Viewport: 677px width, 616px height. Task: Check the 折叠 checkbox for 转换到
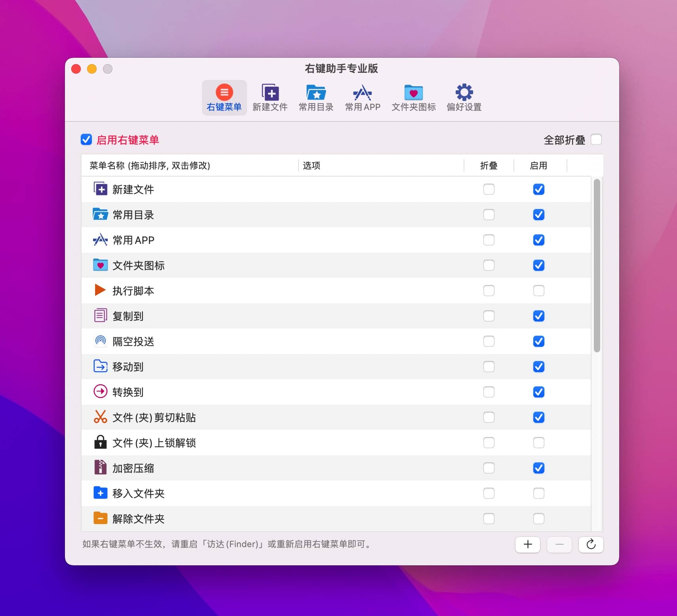coord(489,392)
